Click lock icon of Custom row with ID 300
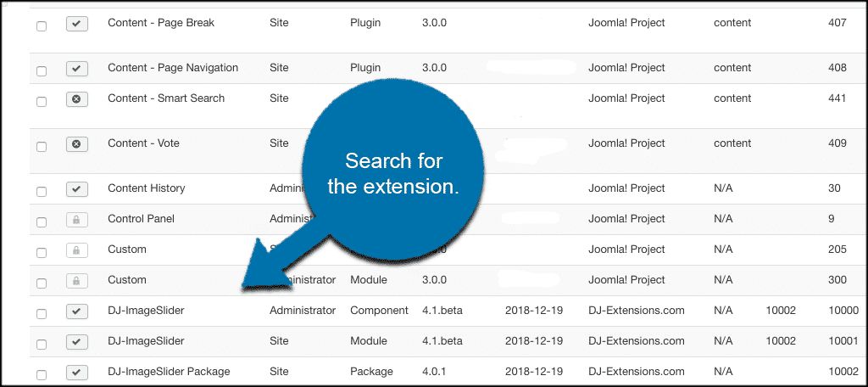 click(77, 281)
